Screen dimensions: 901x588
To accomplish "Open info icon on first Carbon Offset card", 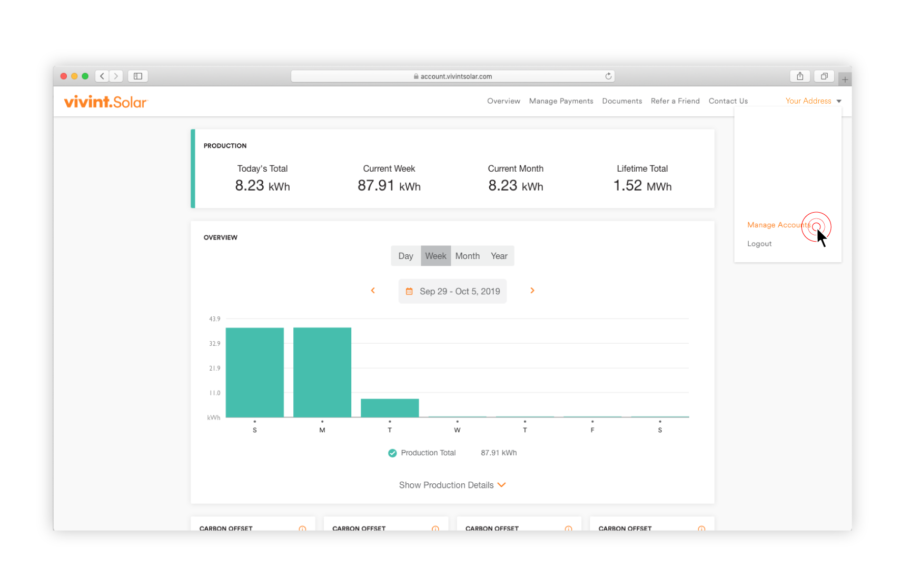I will tap(302, 529).
